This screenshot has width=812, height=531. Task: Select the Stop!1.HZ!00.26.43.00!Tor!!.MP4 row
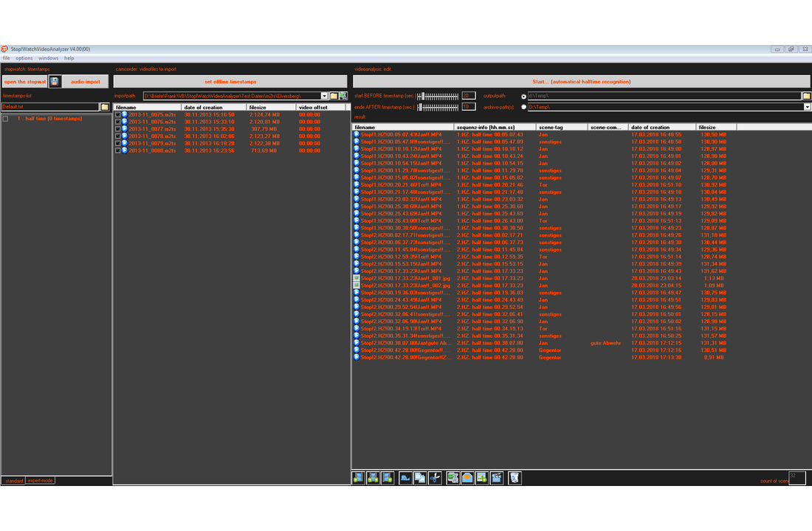click(x=544, y=221)
